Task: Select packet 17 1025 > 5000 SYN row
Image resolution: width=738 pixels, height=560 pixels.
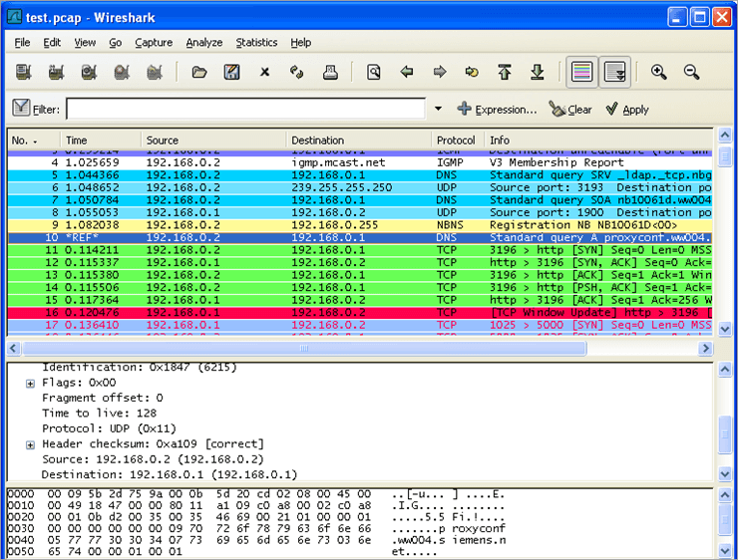Action: (360, 325)
